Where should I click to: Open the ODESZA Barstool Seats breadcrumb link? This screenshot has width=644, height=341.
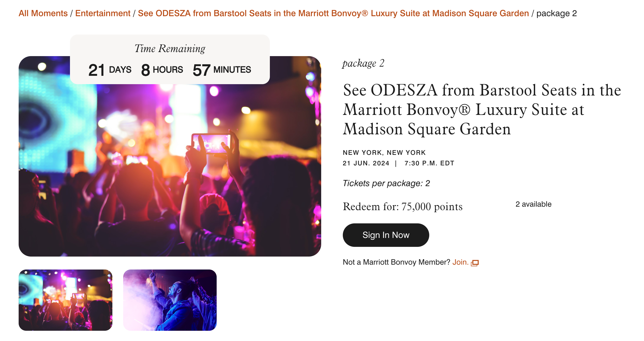pos(333,13)
